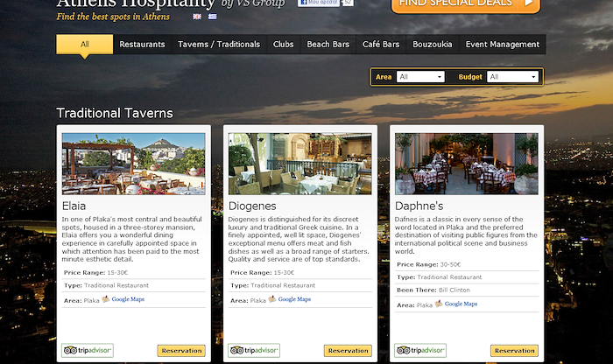This screenshot has height=364, width=613.
Task: Select the Restaurants tab
Action: (x=142, y=44)
